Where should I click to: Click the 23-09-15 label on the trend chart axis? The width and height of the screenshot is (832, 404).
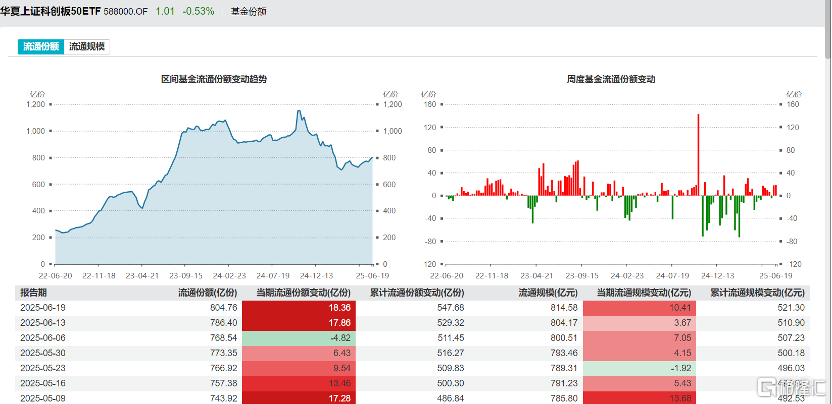pyautogui.click(x=184, y=276)
